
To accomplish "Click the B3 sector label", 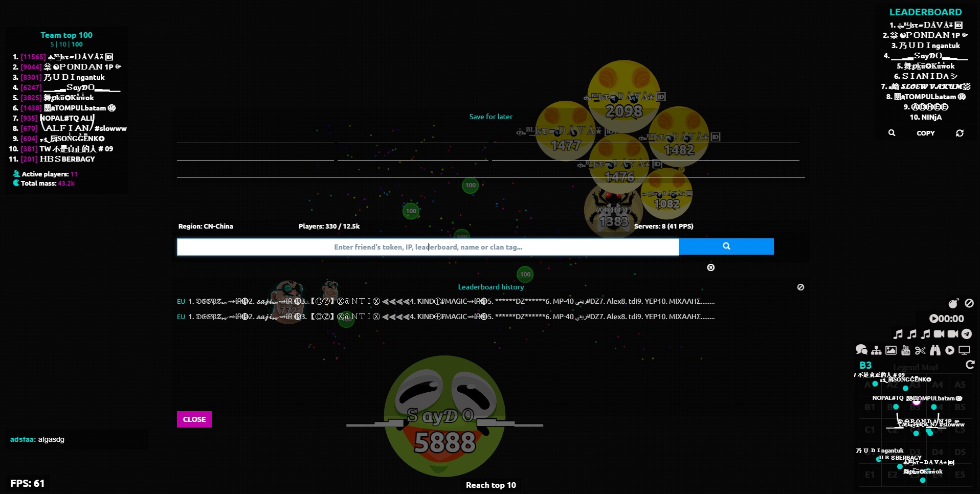I will 865,365.
